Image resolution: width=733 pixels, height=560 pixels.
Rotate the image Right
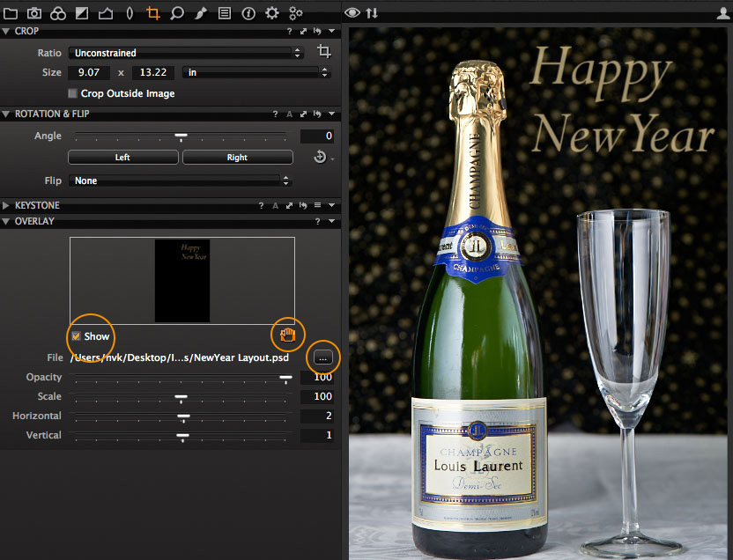[238, 158]
